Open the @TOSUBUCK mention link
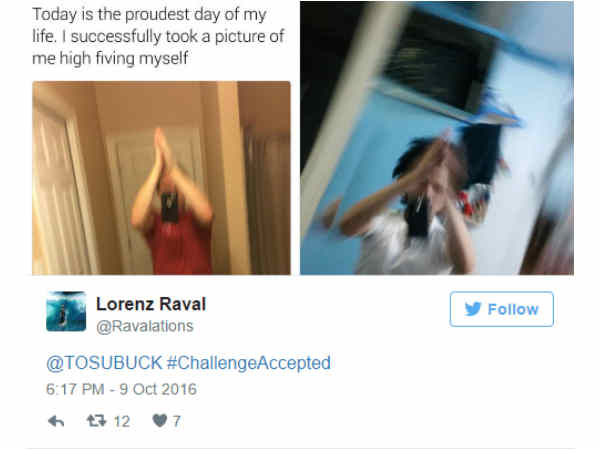The width and height of the screenshot is (600, 450). click(x=104, y=363)
